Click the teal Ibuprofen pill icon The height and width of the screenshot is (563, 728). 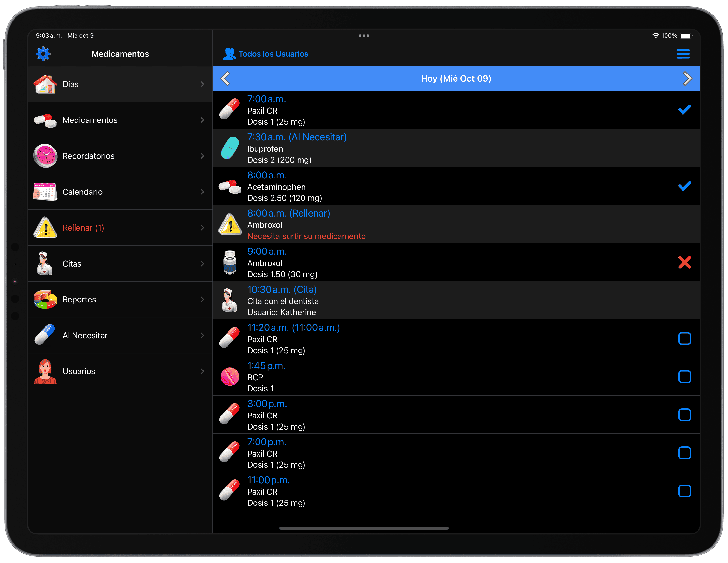click(230, 148)
